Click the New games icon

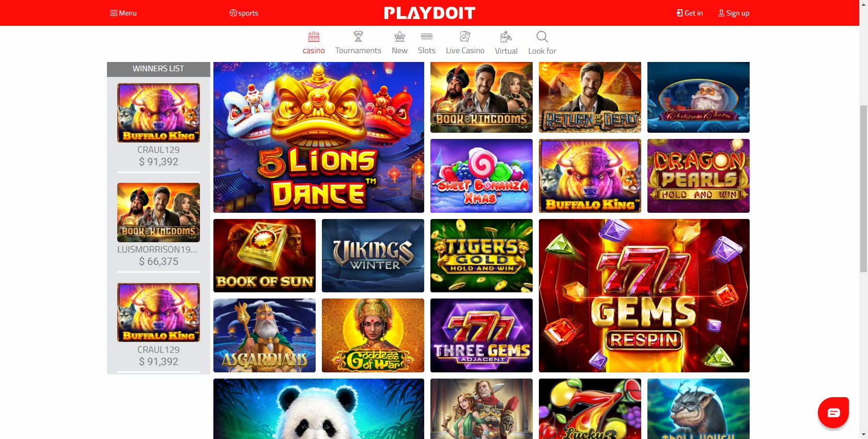tap(399, 37)
